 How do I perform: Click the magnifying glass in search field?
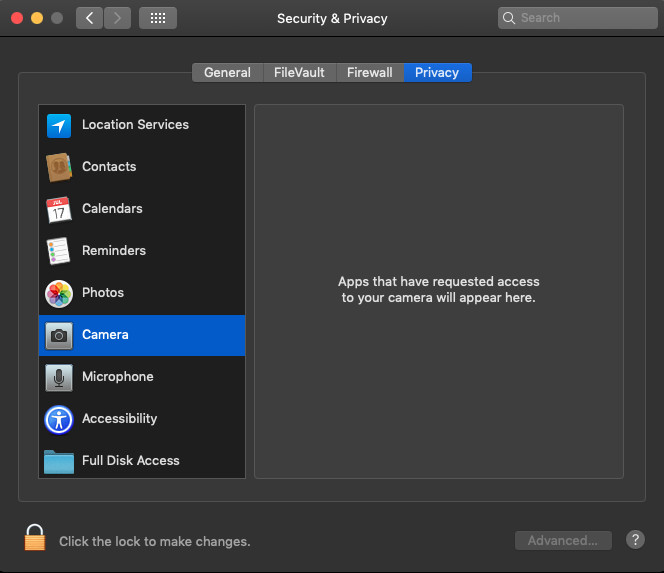(x=509, y=18)
